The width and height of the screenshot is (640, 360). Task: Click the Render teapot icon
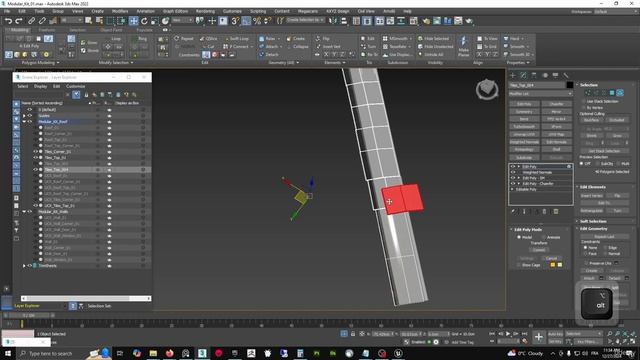pos(469,20)
